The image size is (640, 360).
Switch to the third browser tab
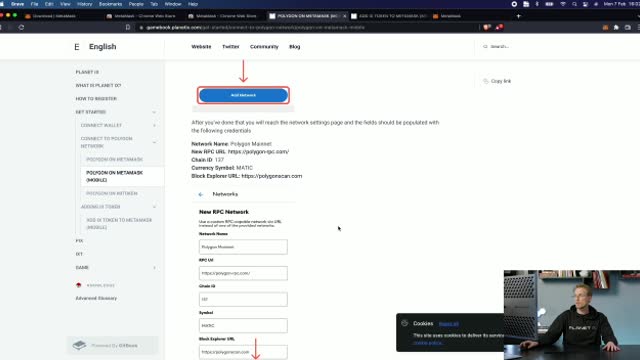click(x=223, y=16)
